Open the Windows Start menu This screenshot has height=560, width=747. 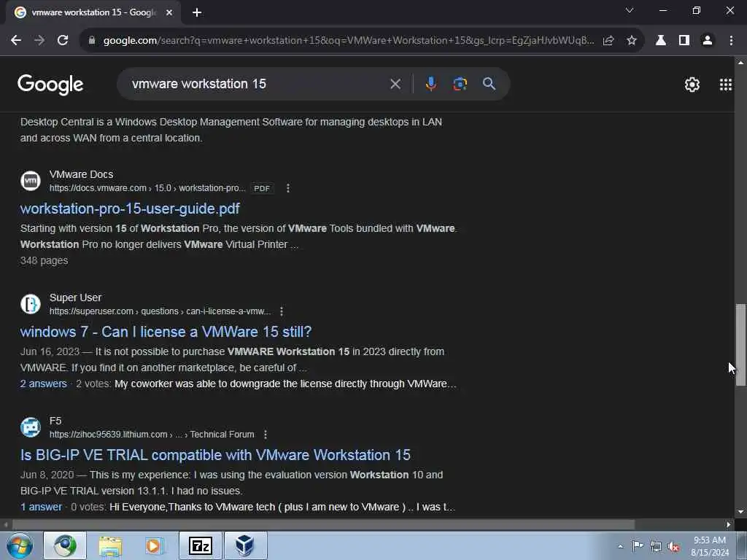click(x=20, y=545)
